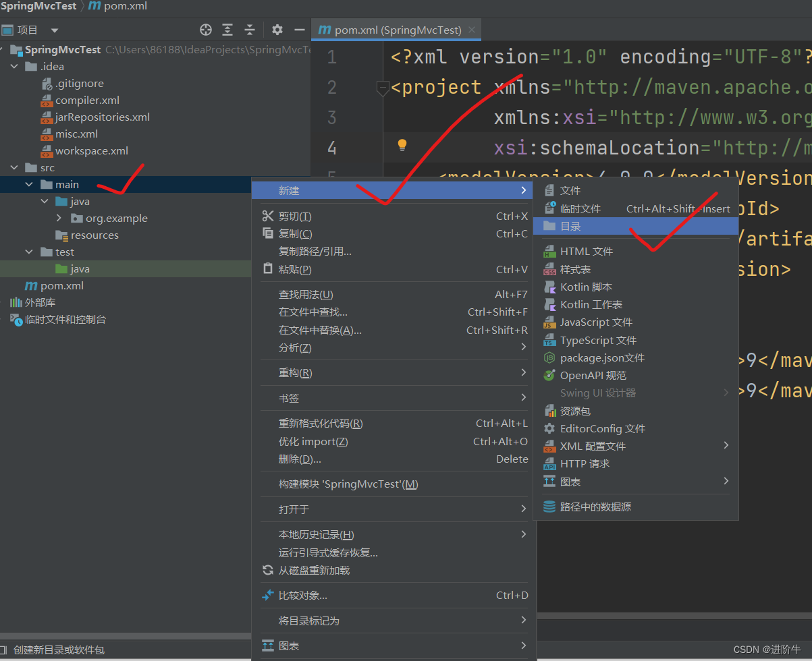Collapse the .idea folder arrow
Screen dimensions: 812x661
coord(14,67)
